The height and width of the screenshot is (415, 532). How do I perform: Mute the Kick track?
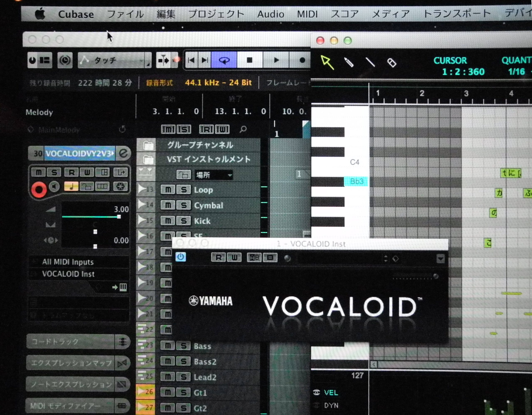168,221
